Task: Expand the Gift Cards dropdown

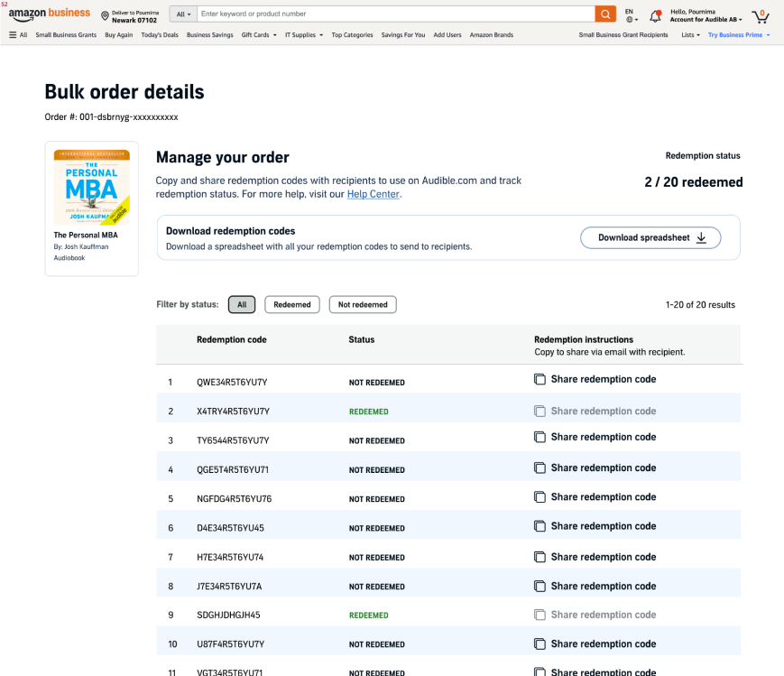Action: pyautogui.click(x=259, y=35)
